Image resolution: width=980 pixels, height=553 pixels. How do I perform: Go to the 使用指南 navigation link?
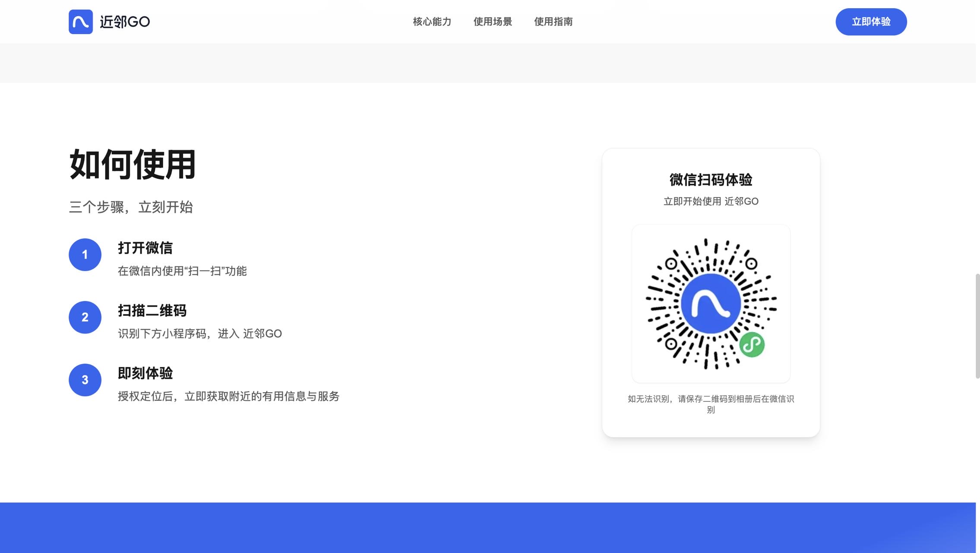pos(553,22)
